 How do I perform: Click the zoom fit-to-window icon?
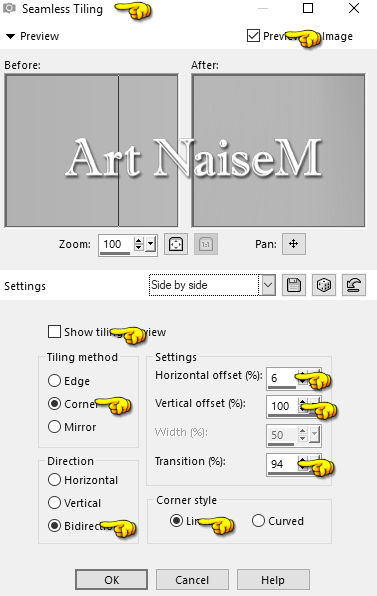pyautogui.click(x=176, y=244)
